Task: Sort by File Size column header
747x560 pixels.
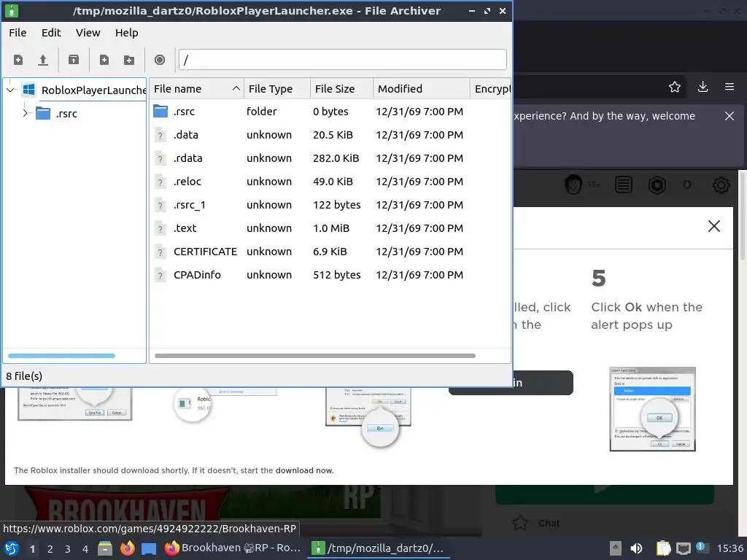Action: [x=341, y=89]
